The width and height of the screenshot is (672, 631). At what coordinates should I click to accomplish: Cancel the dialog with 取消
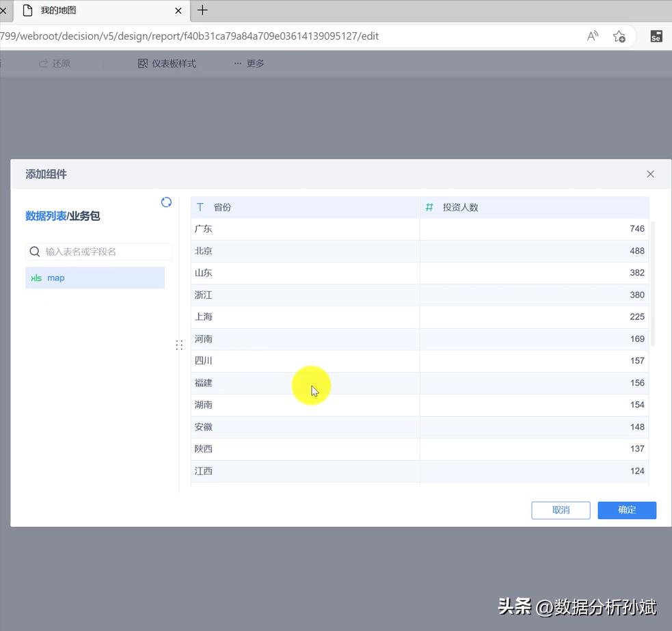pos(561,510)
